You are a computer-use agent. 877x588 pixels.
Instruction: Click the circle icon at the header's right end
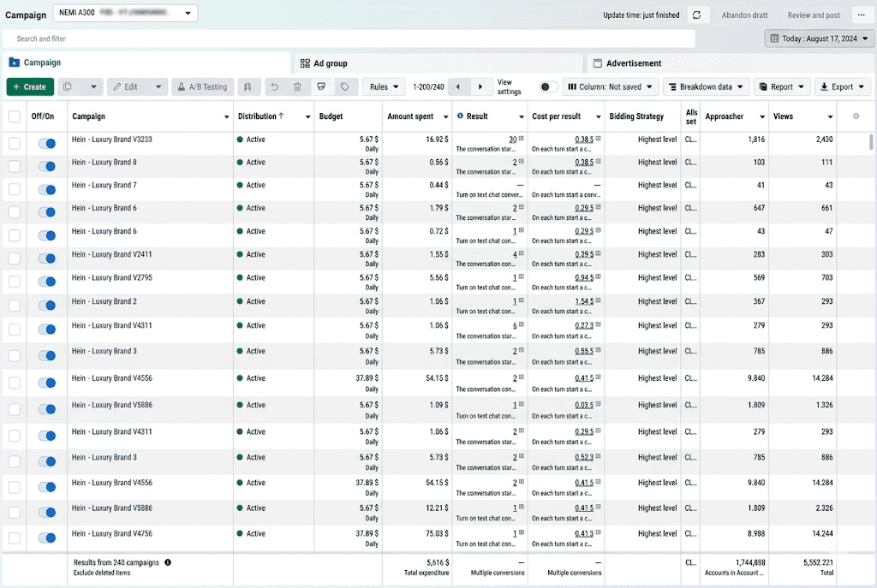[856, 116]
